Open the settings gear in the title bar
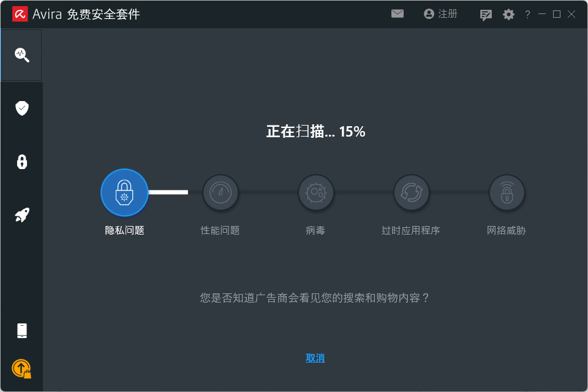The height and width of the screenshot is (392, 588). [x=508, y=14]
